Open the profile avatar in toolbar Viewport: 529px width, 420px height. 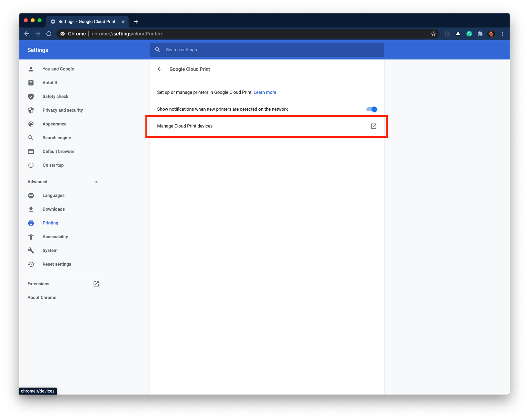click(x=491, y=34)
